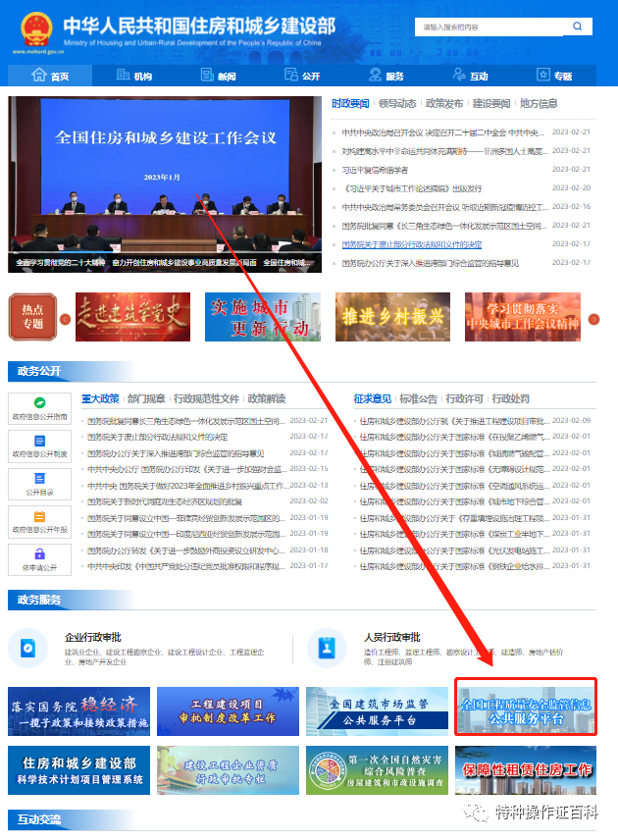
Task: Click the 专题 star icon
Action: point(543,75)
